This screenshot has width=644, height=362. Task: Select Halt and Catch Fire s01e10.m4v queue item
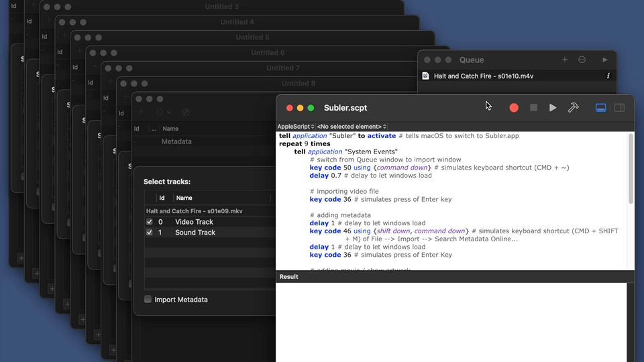coord(517,76)
